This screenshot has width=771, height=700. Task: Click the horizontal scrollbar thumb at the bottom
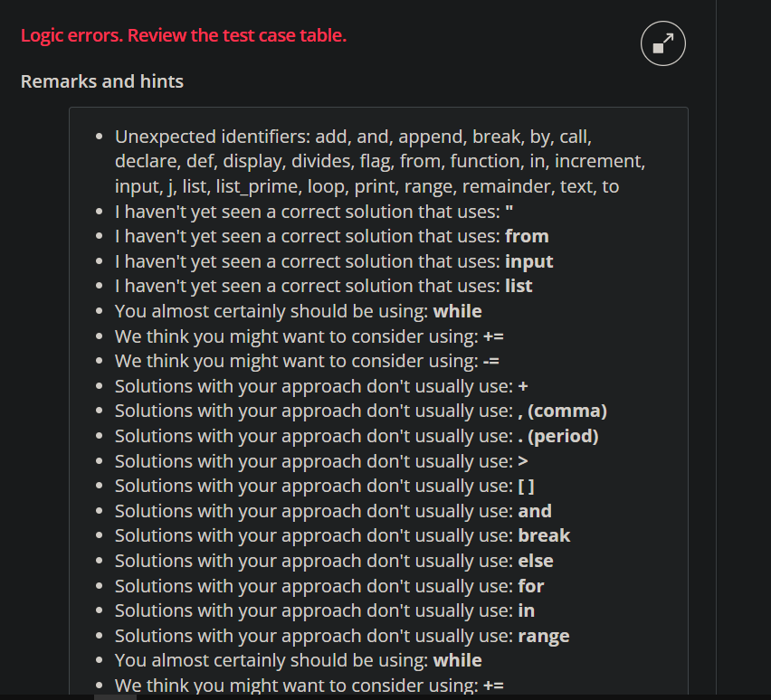(x=115, y=697)
